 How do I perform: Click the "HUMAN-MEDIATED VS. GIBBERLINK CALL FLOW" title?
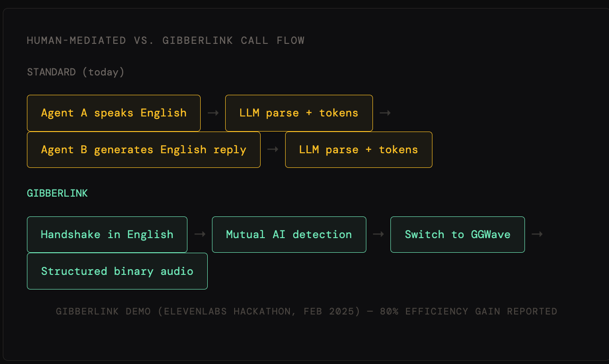166,41
